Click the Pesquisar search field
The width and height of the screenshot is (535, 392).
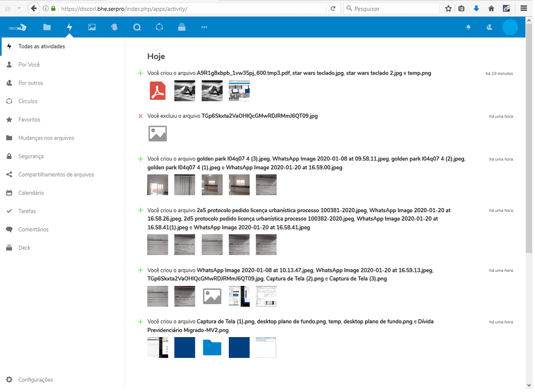coord(392,8)
